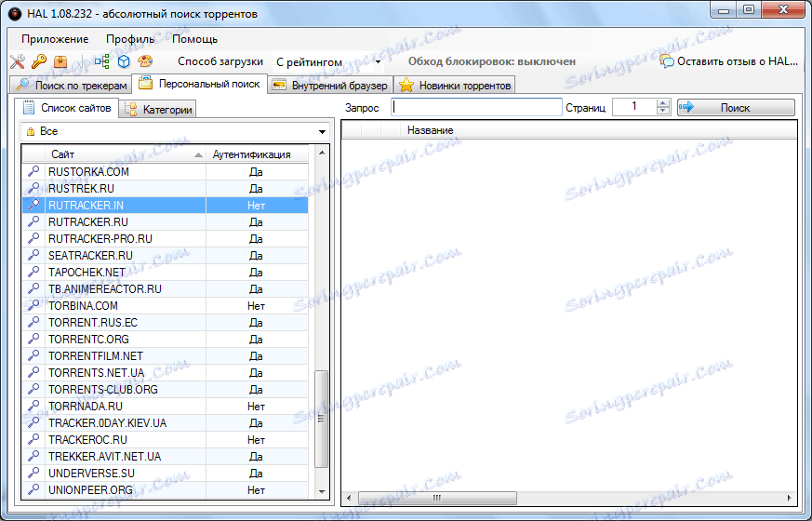Sort by Аутентификация column header
This screenshot has height=521, width=812.
click(257, 154)
